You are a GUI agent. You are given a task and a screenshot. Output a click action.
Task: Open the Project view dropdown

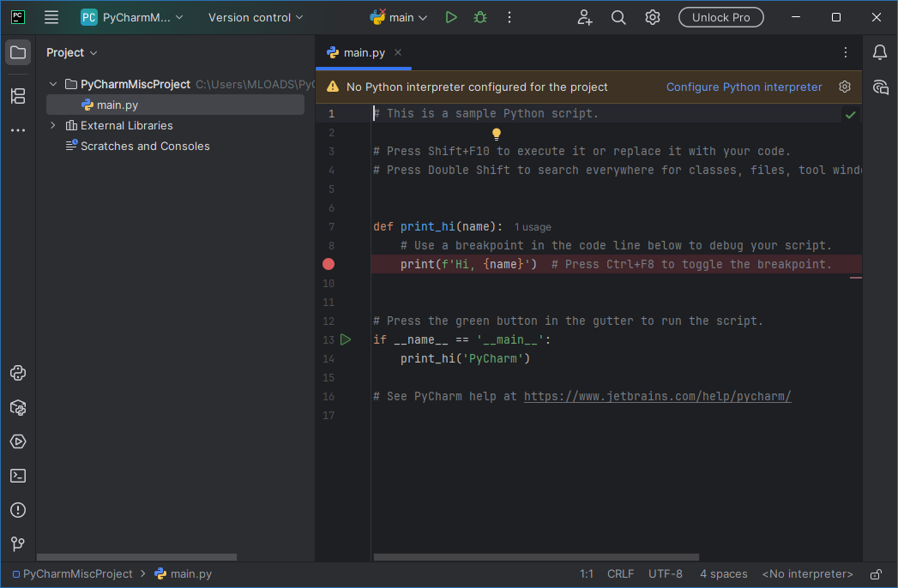click(71, 52)
